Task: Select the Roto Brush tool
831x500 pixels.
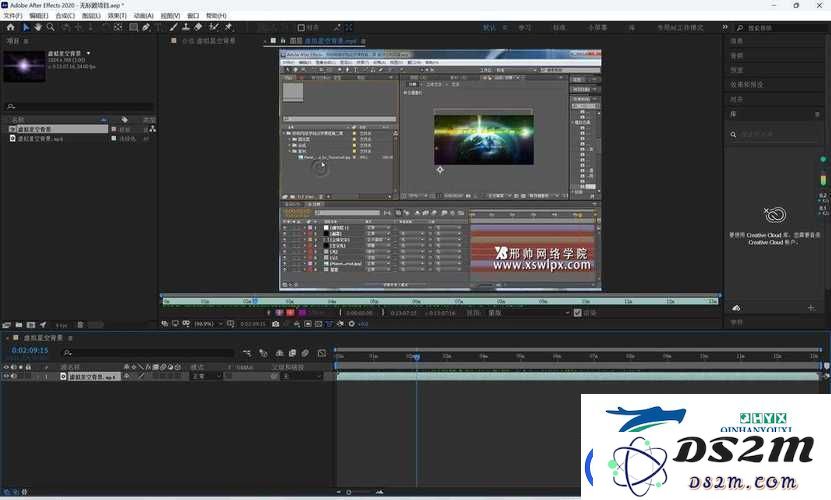Action: click(214, 27)
